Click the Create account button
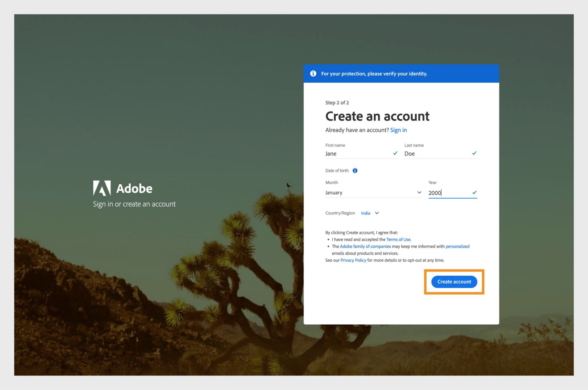Viewport: 588px width, 390px height. 454,281
